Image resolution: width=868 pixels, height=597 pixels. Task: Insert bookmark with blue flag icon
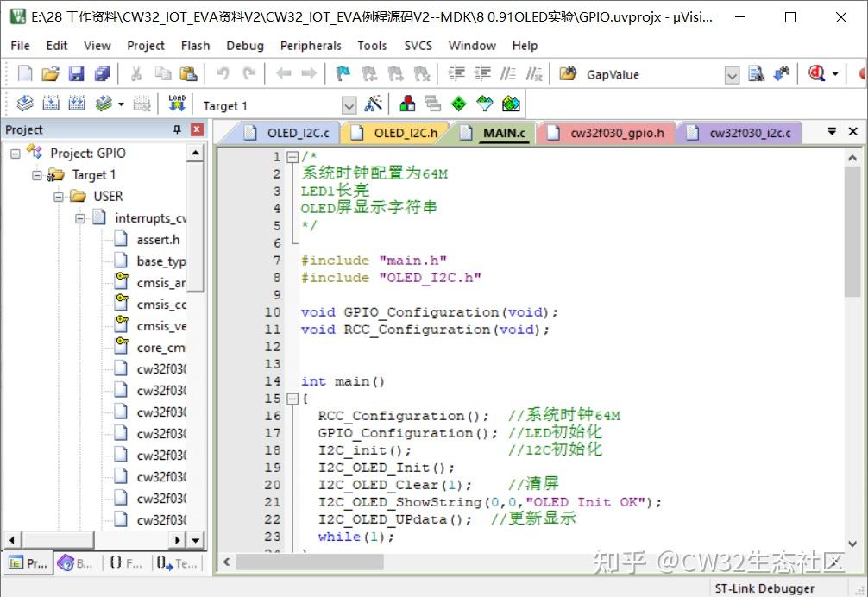pyautogui.click(x=343, y=73)
